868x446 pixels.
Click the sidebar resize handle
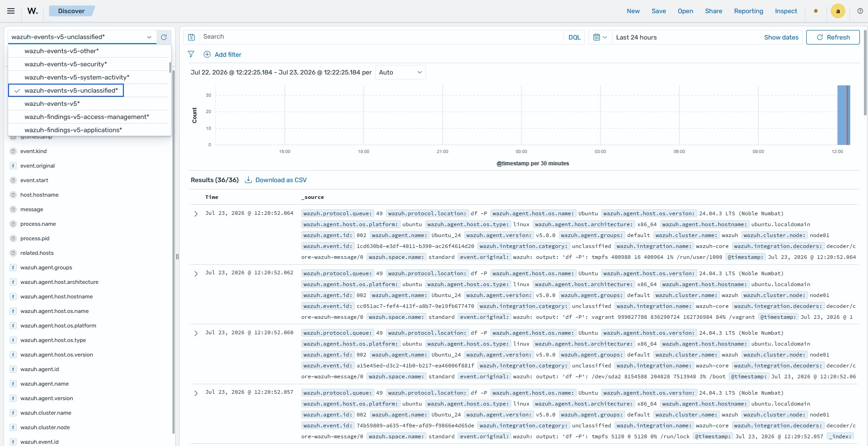[x=177, y=257]
